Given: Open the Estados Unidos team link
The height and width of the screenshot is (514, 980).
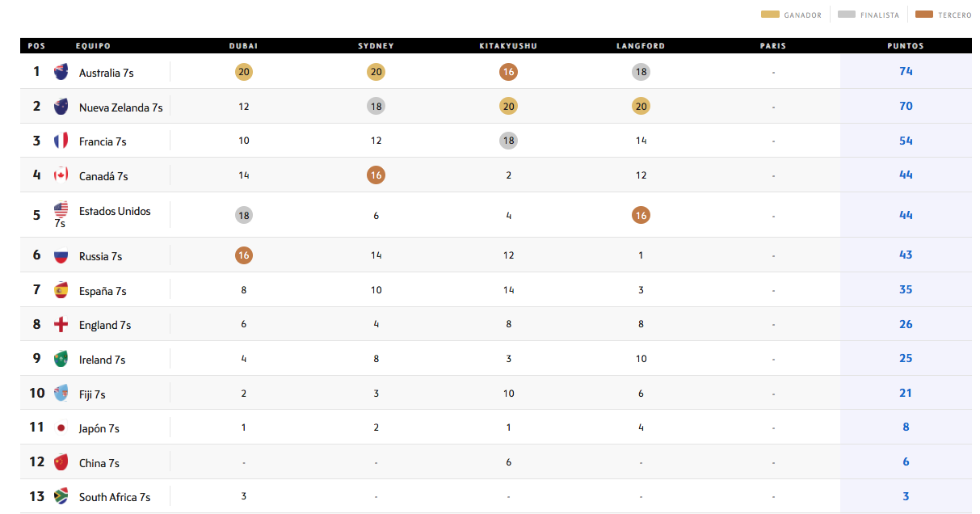Looking at the screenshot, I should click(x=115, y=211).
